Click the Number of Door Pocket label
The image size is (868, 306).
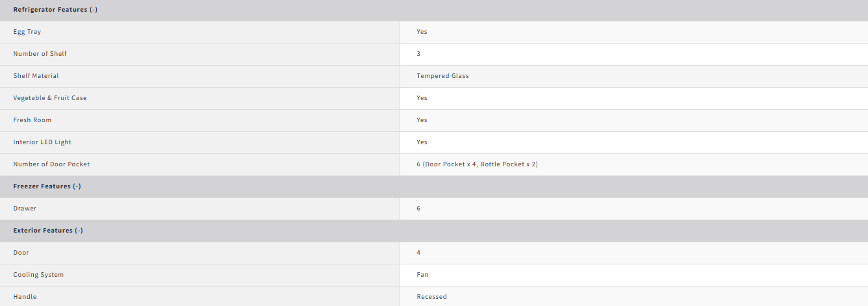point(51,164)
